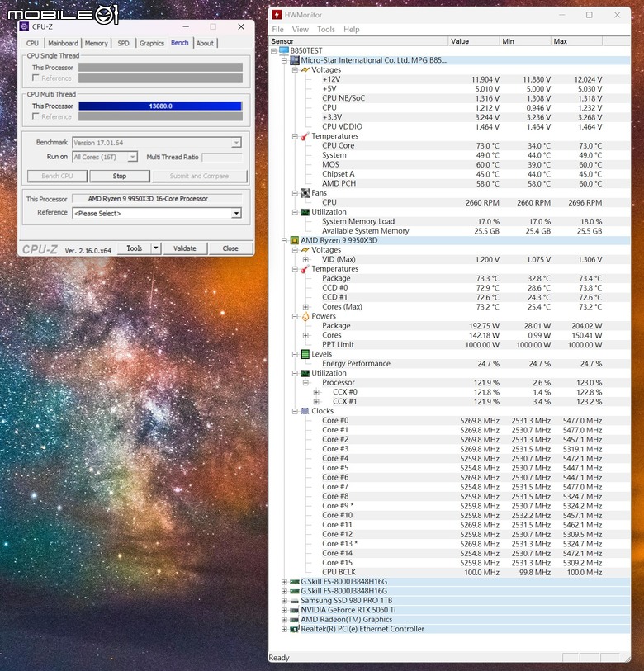Click the CPU-Z Tools button
Image resolution: width=644 pixels, height=671 pixels.
(134, 248)
